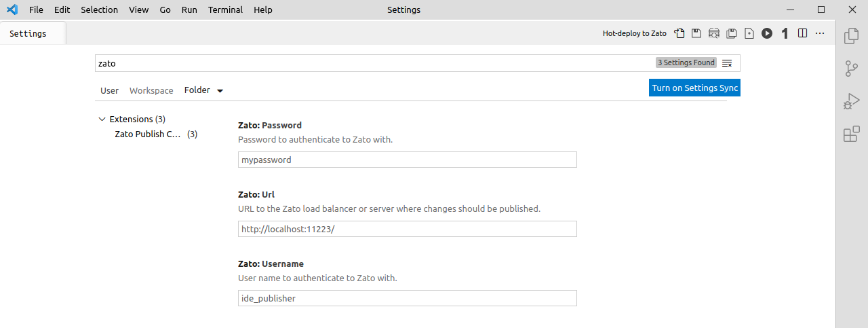Screen dimensions: 868x328
Task: Open the More Actions ellipsis menu
Action: click(x=820, y=33)
